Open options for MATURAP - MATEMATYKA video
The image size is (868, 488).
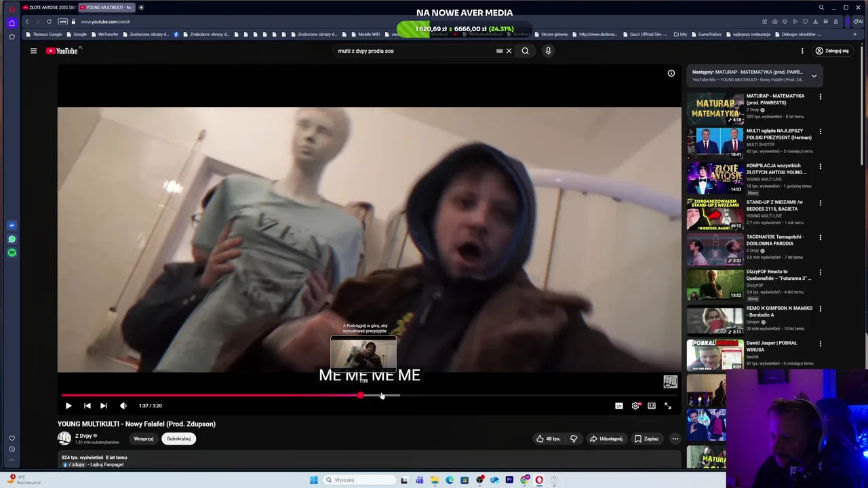[821, 97]
